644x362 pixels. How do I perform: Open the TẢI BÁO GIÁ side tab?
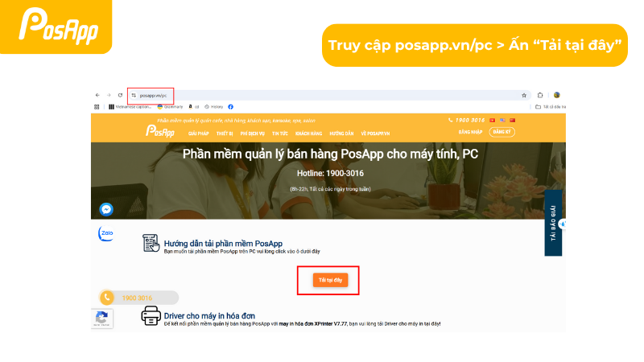click(x=553, y=223)
